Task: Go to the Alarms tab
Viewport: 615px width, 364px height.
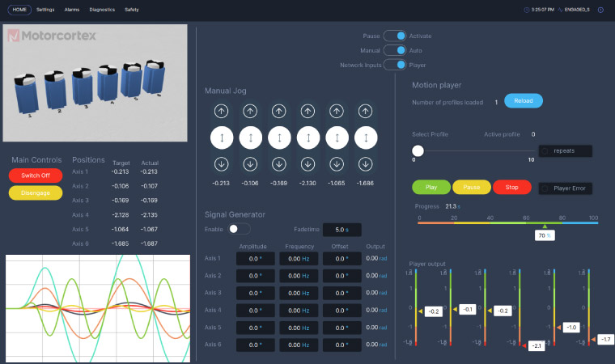Action: (x=73, y=10)
